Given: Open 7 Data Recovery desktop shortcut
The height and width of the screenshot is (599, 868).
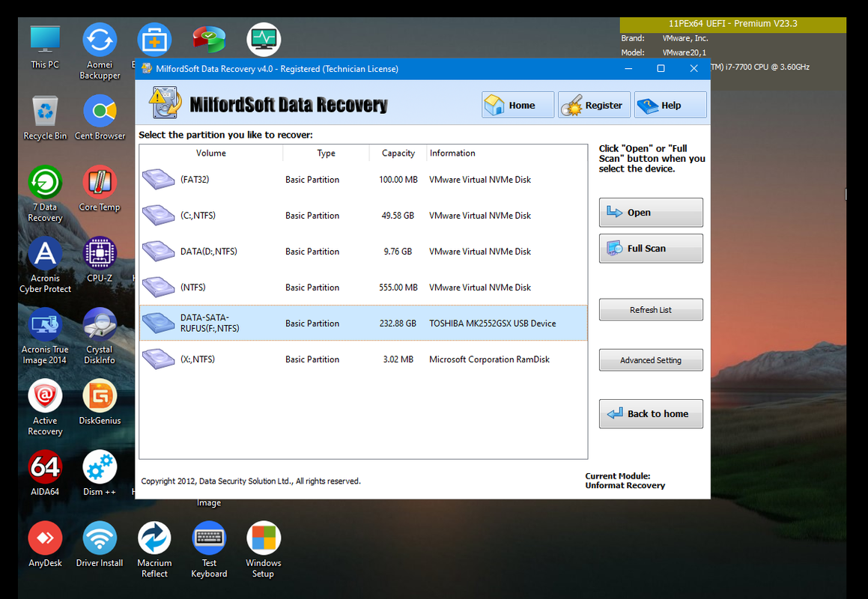Looking at the screenshot, I should point(45,194).
